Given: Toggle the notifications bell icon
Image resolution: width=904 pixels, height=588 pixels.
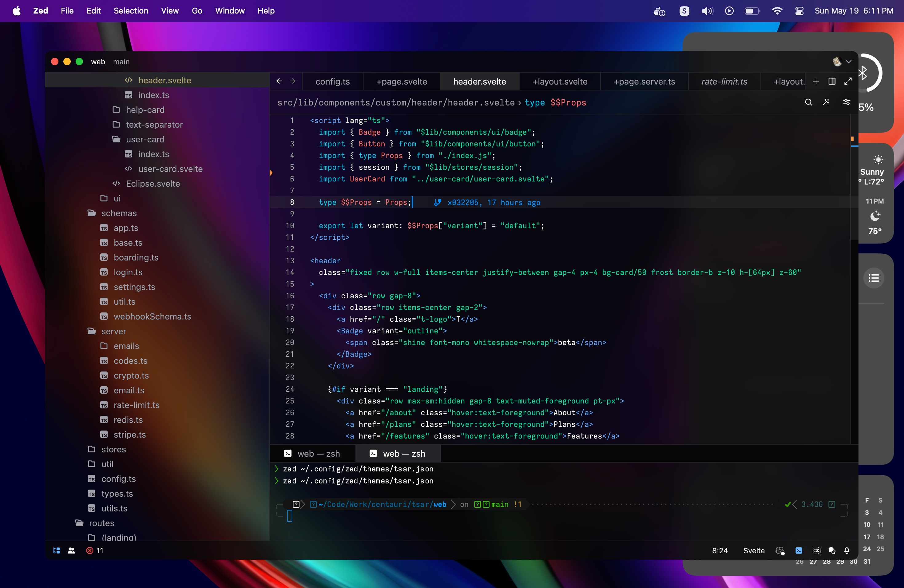Looking at the screenshot, I should [847, 550].
